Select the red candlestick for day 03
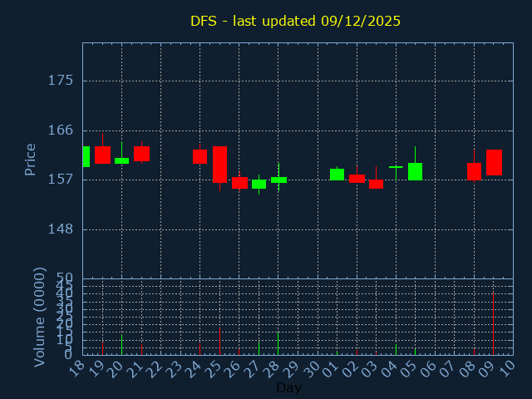This screenshot has height=399, width=532. click(376, 184)
